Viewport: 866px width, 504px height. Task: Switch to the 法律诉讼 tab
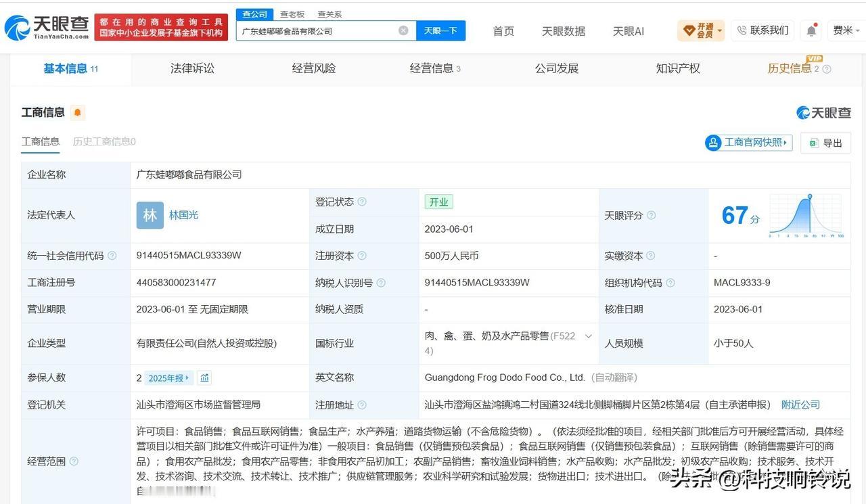tap(192, 68)
